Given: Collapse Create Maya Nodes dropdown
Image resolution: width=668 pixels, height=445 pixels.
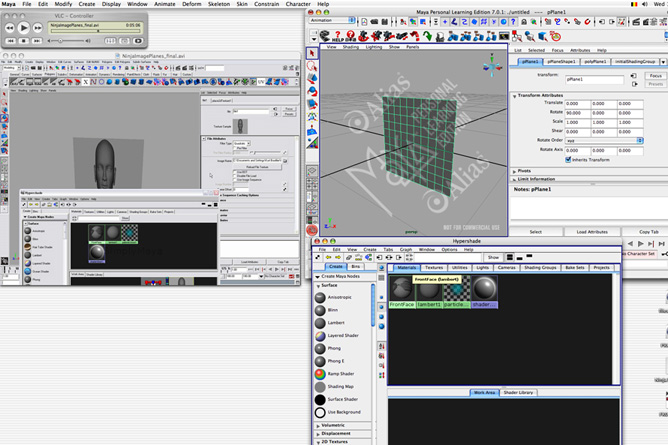Looking at the screenshot, I should pyautogui.click(x=317, y=277).
